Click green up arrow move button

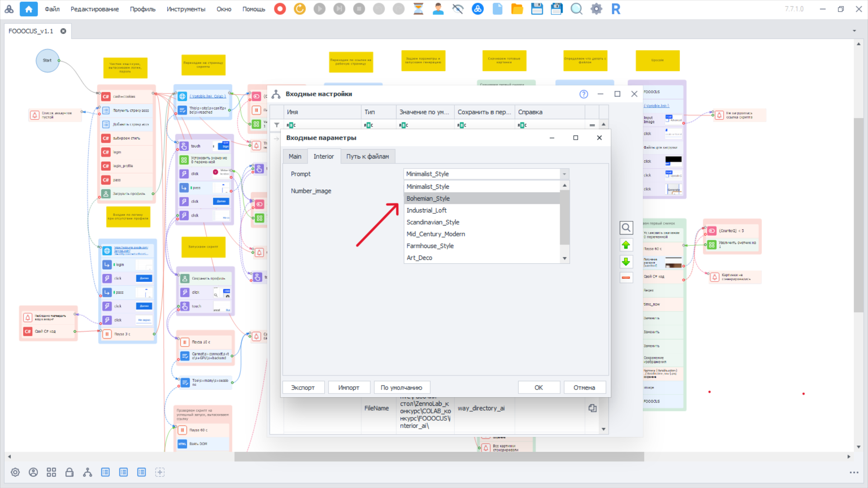click(x=626, y=245)
